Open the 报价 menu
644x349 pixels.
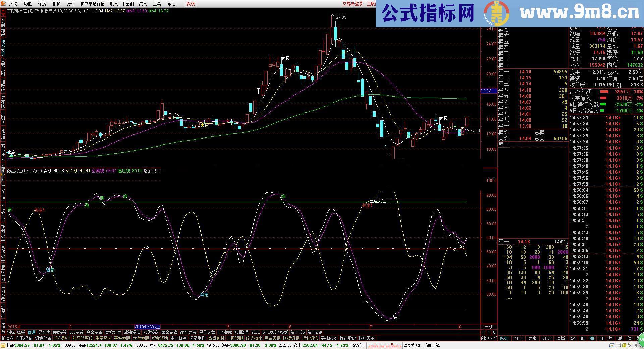point(57,4)
